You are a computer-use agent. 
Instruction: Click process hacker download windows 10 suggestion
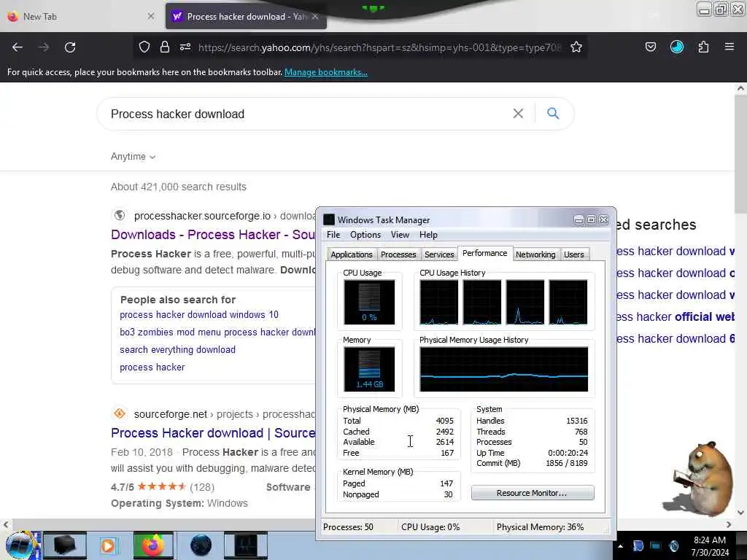coord(199,315)
